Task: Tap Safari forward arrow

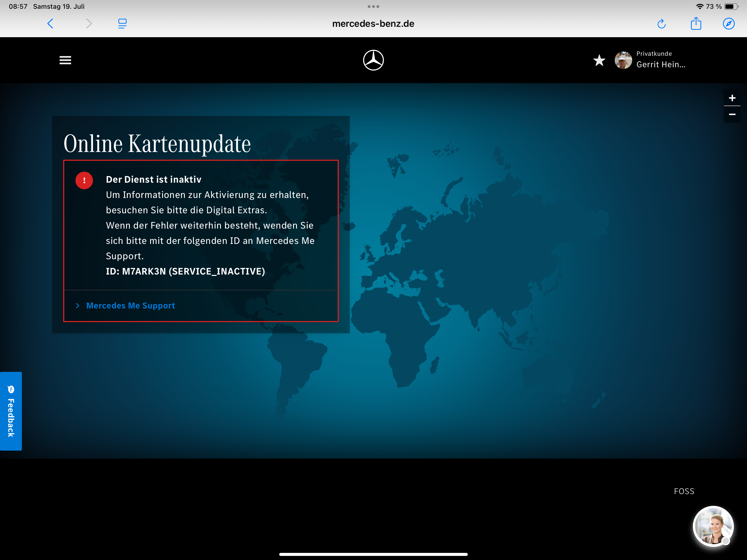Action: pos(89,24)
